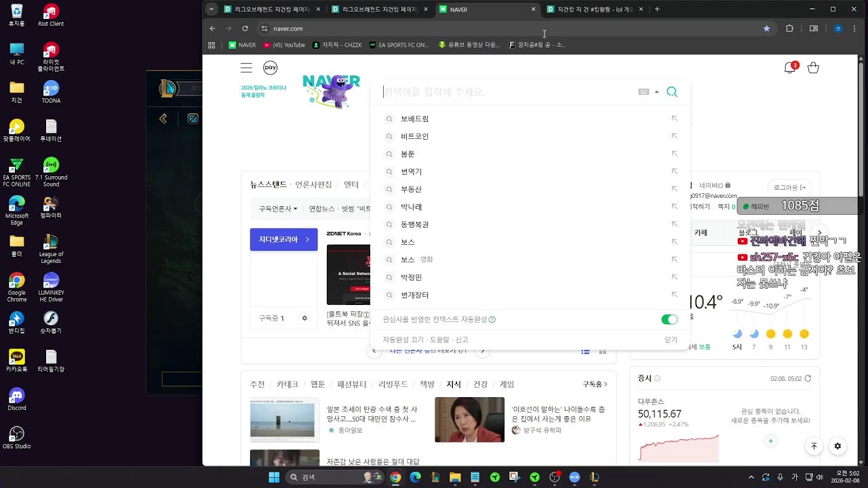The height and width of the screenshot is (488, 868).
Task: Open the browser side panel icon
Action: (814, 28)
